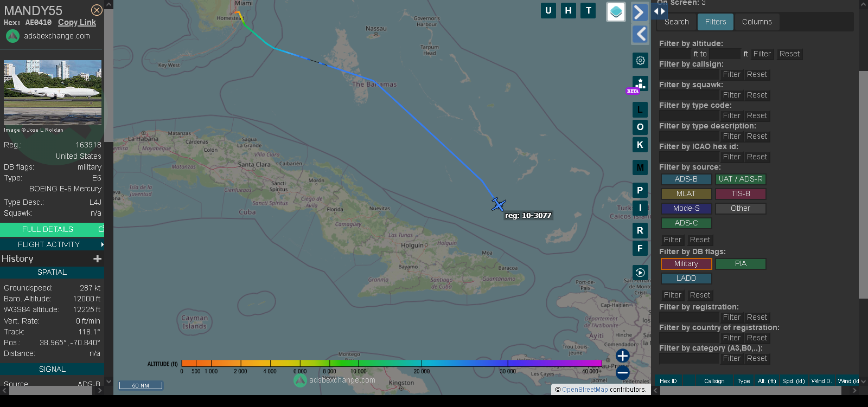Open the Columns tab

(x=757, y=22)
